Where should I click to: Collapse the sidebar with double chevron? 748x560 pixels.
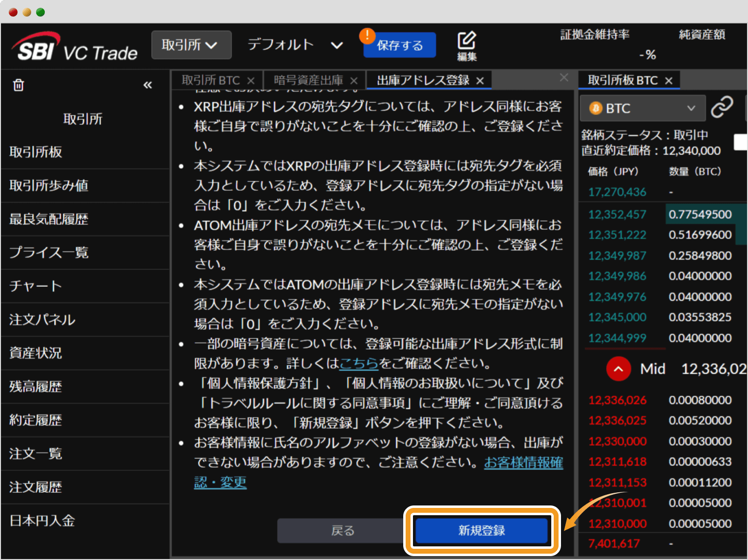tap(148, 85)
